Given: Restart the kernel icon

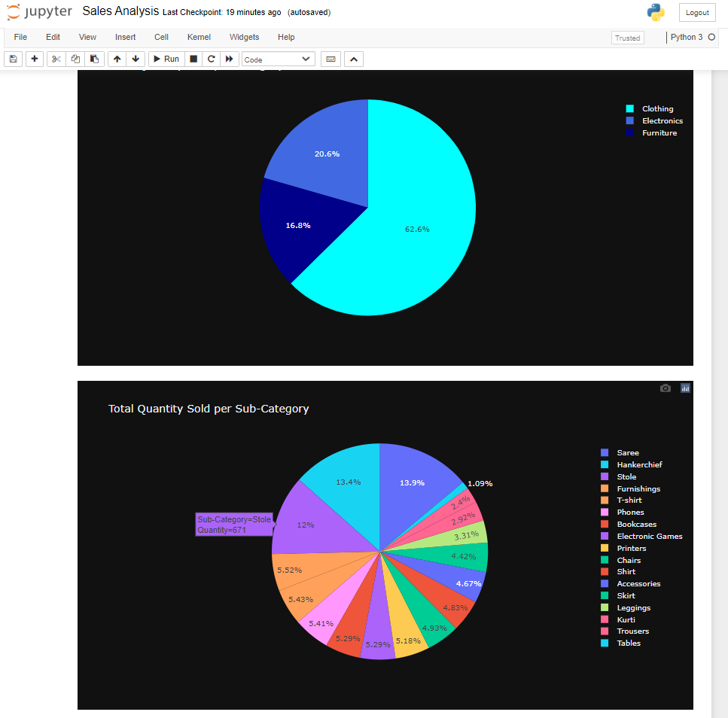Looking at the screenshot, I should click(x=212, y=59).
